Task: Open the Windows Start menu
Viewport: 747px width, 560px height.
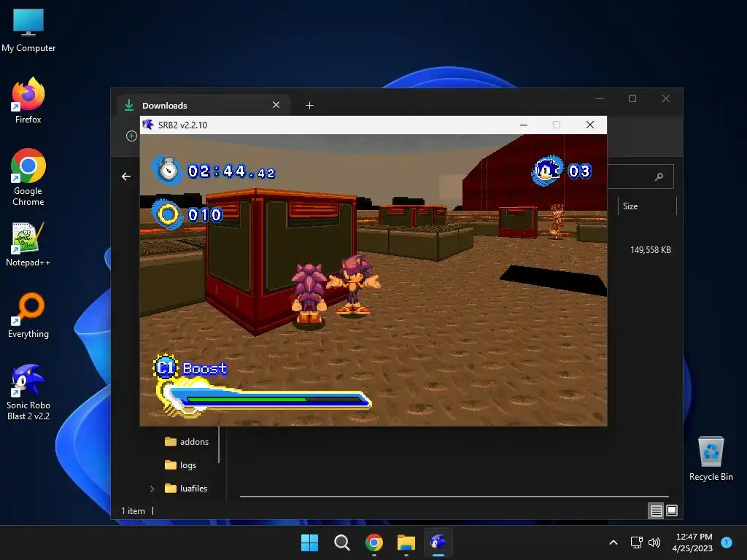Action: (309, 542)
